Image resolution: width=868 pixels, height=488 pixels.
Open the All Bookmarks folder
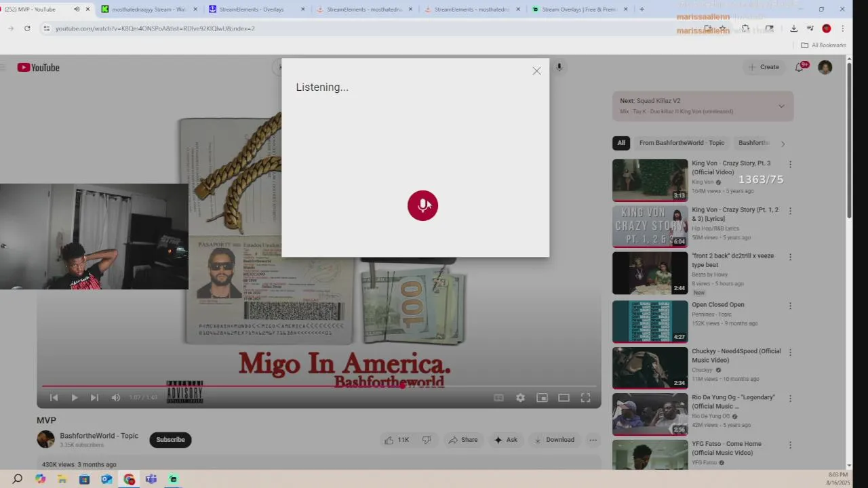coord(823,45)
